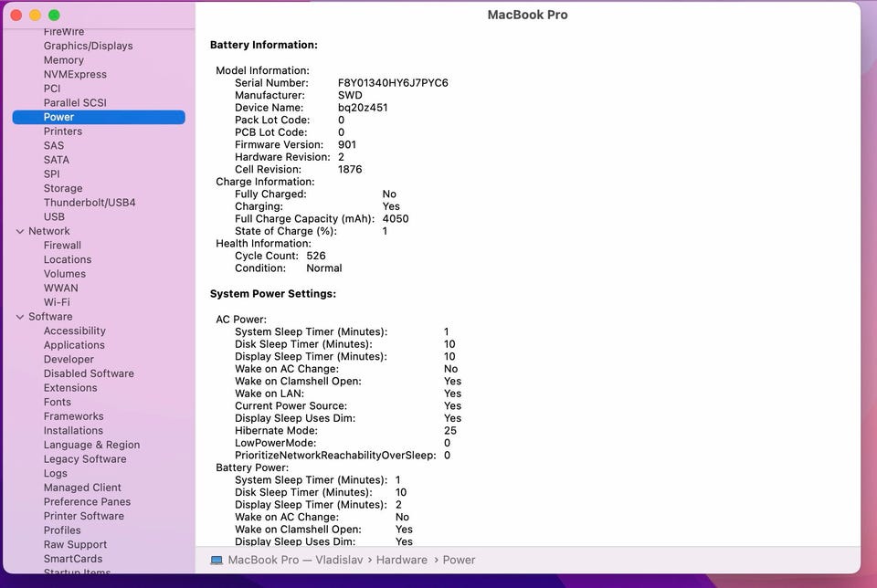Screen dimensions: 877x588
Task: Open Volumes under Network
Action: click(x=64, y=274)
